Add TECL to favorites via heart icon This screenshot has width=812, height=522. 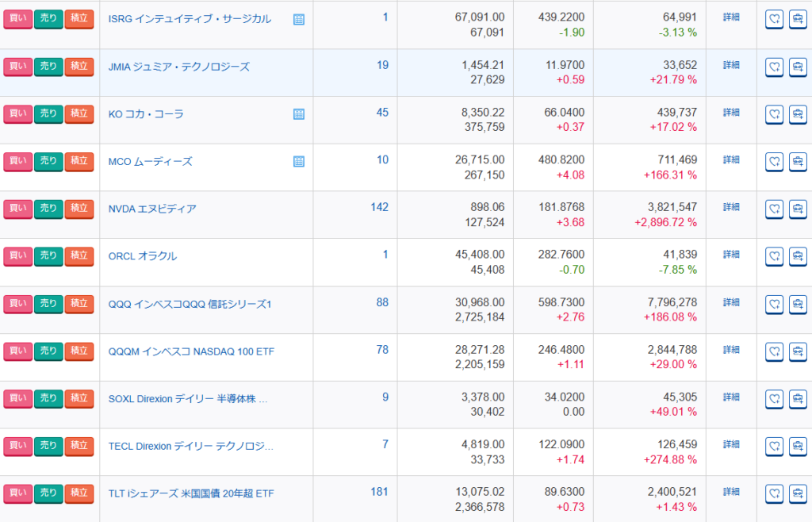(x=774, y=447)
